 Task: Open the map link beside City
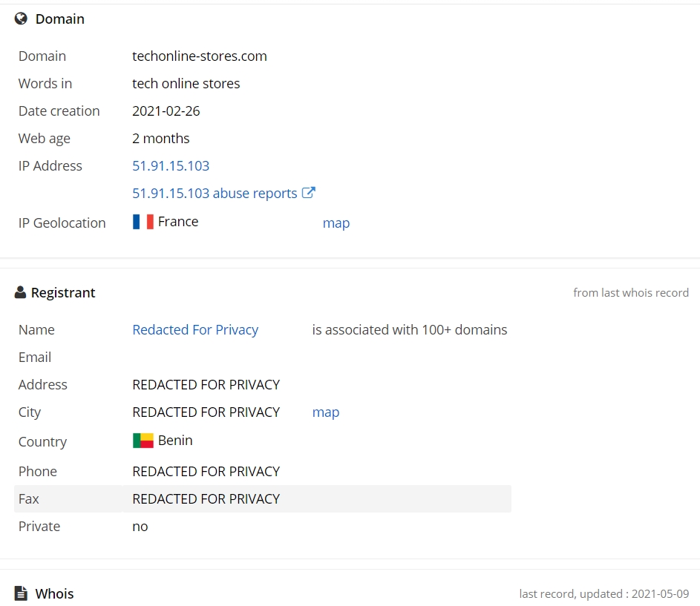[326, 412]
